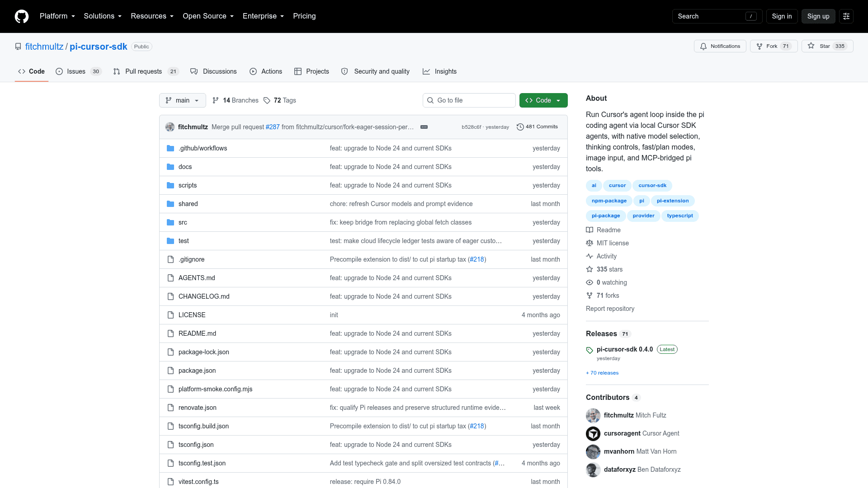The height and width of the screenshot is (488, 868).
Task: Click the cursoragent contributor avatar
Action: (x=593, y=434)
